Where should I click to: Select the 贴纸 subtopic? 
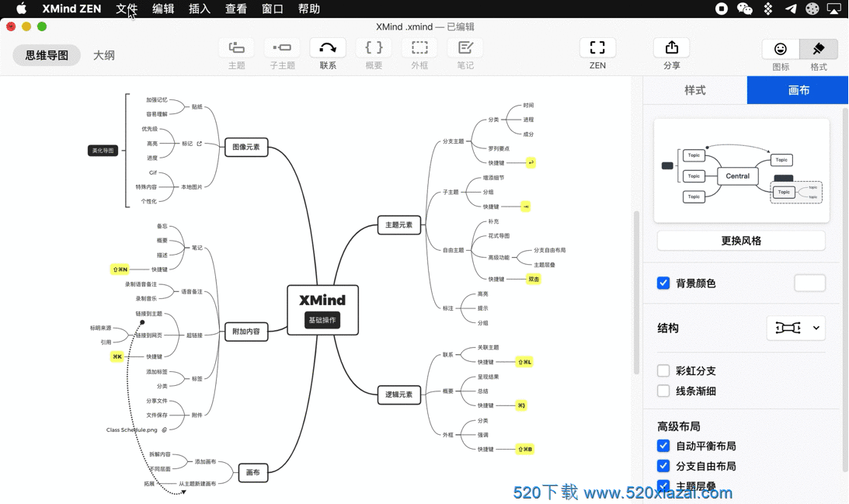tap(197, 106)
